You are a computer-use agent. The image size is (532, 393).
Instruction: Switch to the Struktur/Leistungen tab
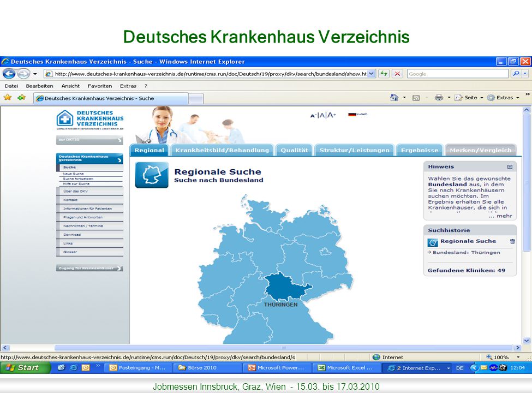click(x=354, y=150)
